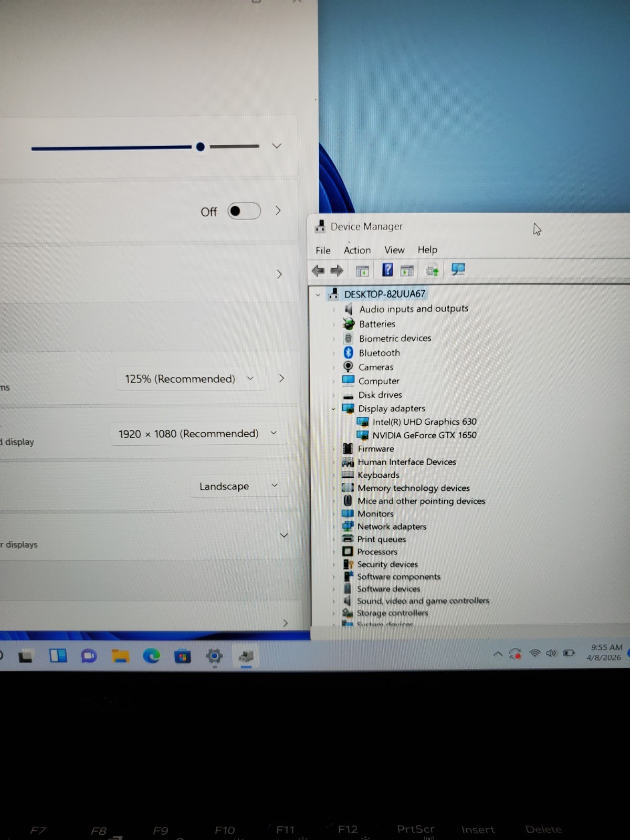The height and width of the screenshot is (840, 630).
Task: Expand the Bluetooth category arrow
Action: coord(333,353)
